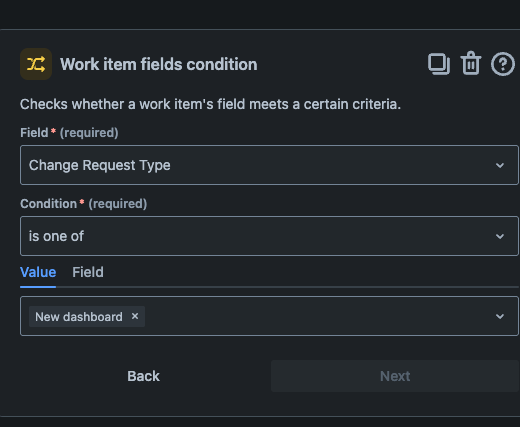The image size is (520, 427).
Task: Click the empty area of the value selection box
Action: (x=317, y=316)
